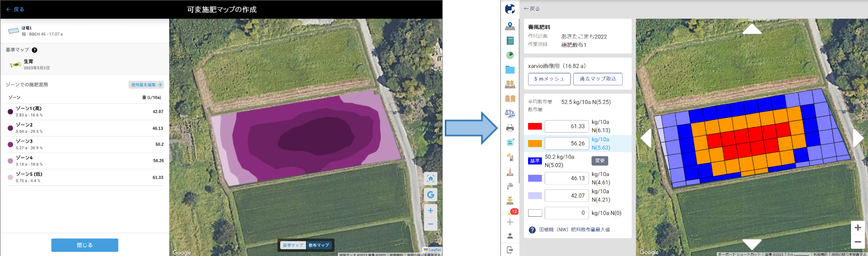
Task: Pan map right with the white right arrow
Action: [858, 138]
